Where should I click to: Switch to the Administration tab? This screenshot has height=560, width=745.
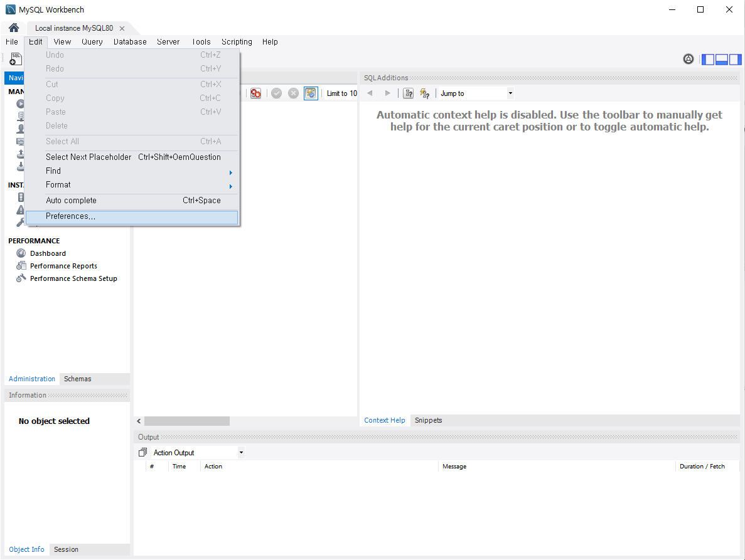pos(32,379)
